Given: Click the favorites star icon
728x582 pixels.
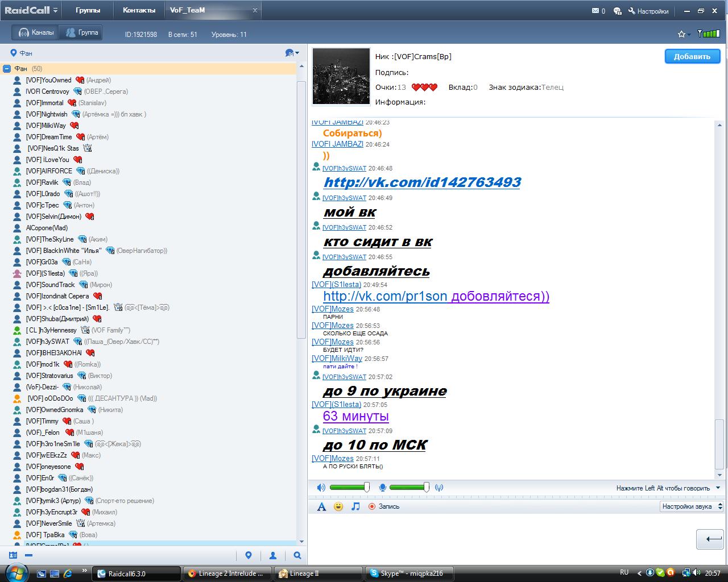Looking at the screenshot, I should [682, 34].
